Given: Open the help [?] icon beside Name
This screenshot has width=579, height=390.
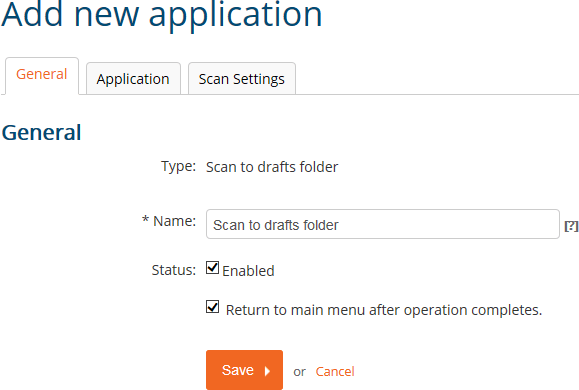Looking at the screenshot, I should (x=571, y=226).
